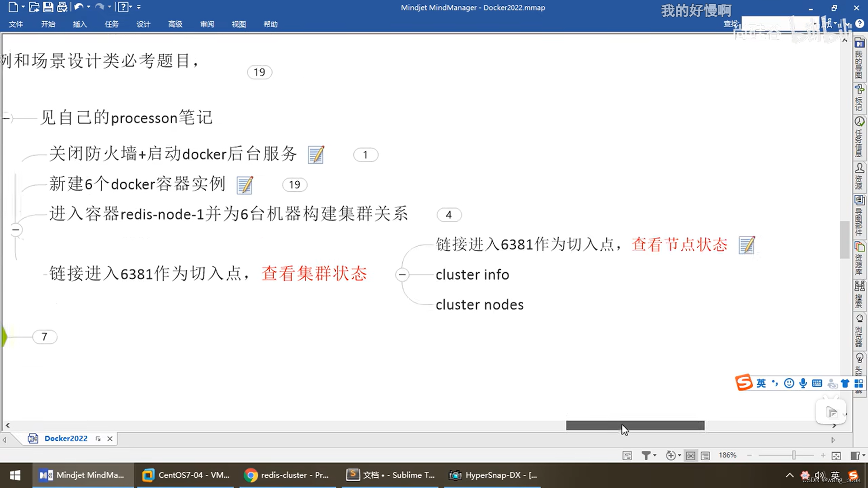Open note icon next to 关闭防火墙 topic
Image resolution: width=868 pixels, height=488 pixels.
click(316, 155)
